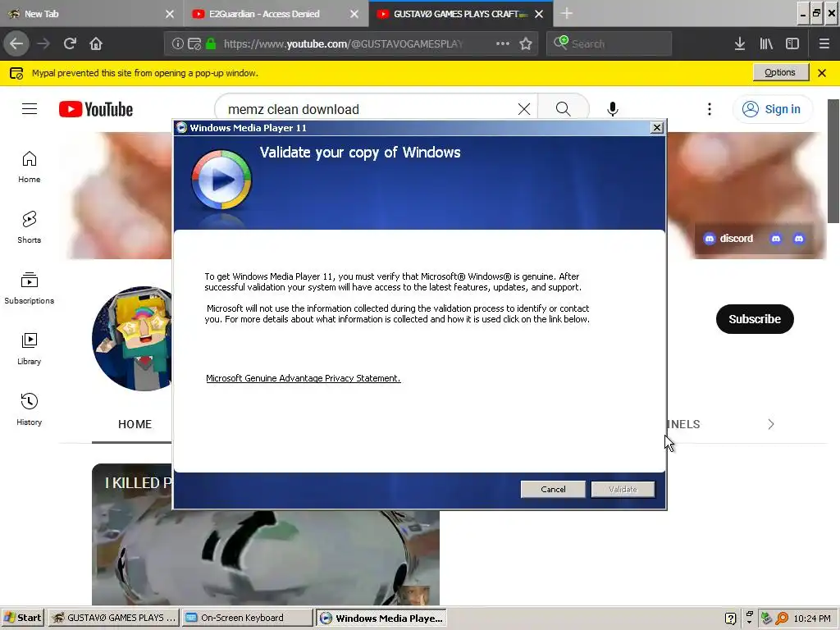Screen dimensions: 840x630
Task: Open site information icon in address bar
Action: 177,44
